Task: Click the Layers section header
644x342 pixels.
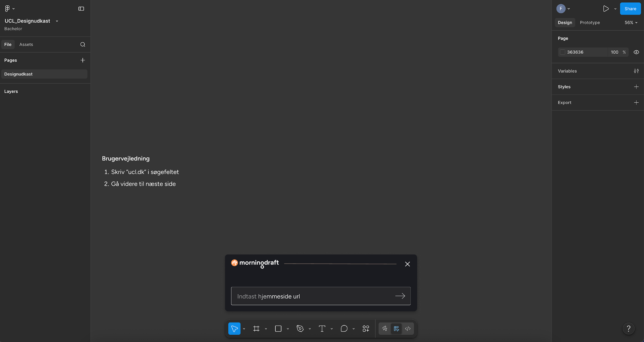Action: click(x=11, y=91)
